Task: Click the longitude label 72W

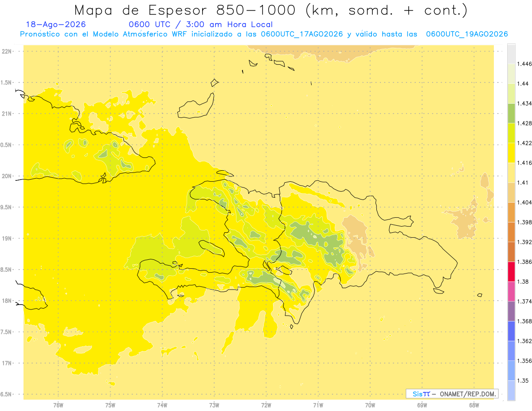Action: click(266, 405)
